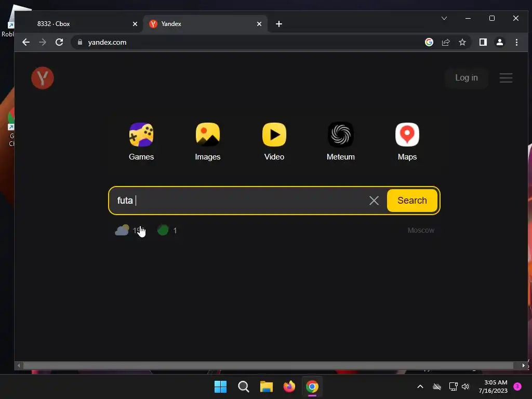Image resolution: width=532 pixels, height=399 pixels.
Task: Click the horizontal scrollbar track
Action: 268,365
